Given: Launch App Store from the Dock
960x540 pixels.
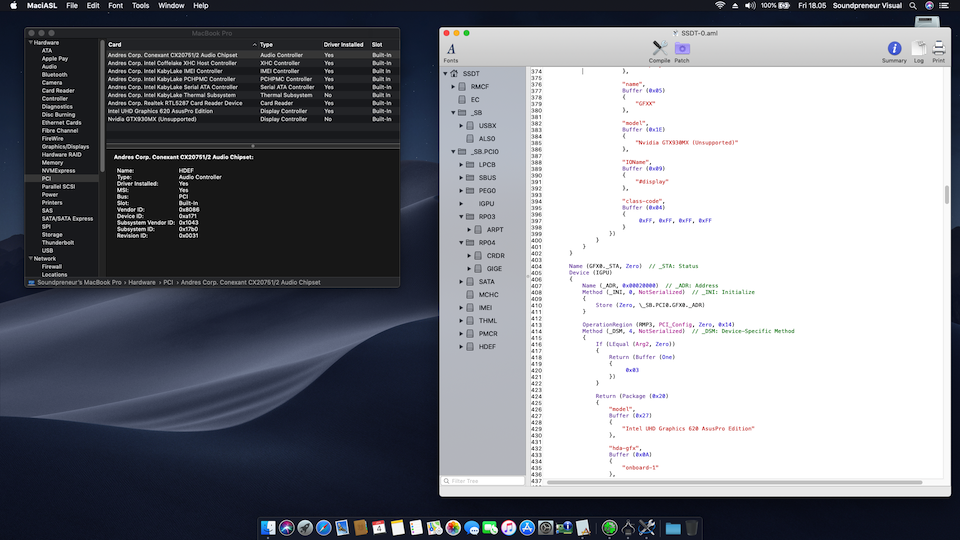Looking at the screenshot, I should (528, 527).
